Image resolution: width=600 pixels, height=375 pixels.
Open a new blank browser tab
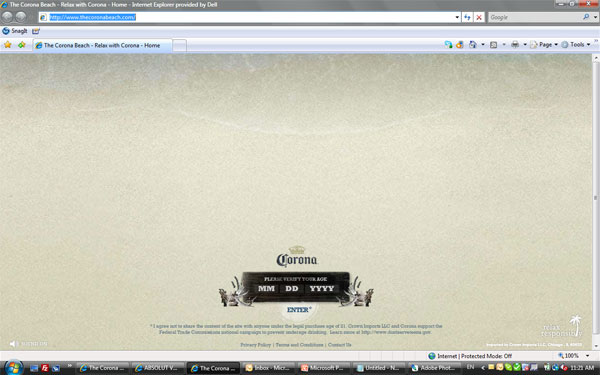[179, 46]
